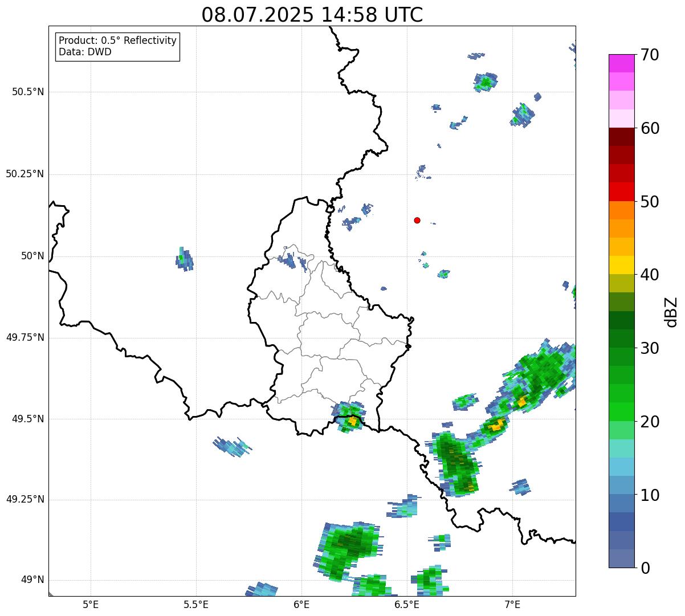Click the red location marker dot
Screen dimensions: 685x616
pyautogui.click(x=417, y=221)
